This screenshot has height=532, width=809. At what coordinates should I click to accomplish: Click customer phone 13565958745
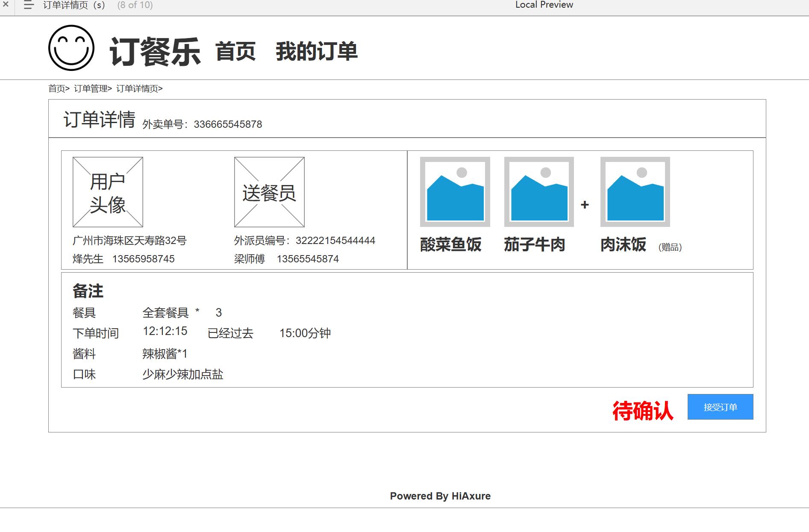click(x=144, y=259)
